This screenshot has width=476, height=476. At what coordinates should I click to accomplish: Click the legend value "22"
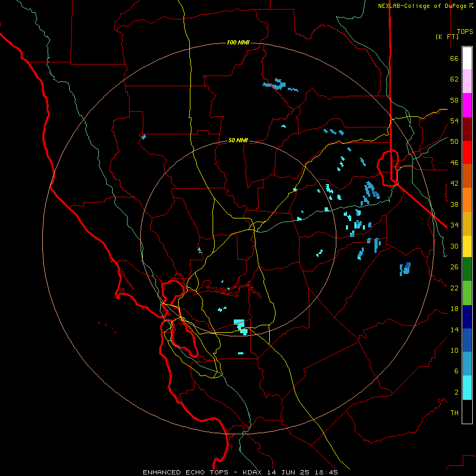click(454, 288)
